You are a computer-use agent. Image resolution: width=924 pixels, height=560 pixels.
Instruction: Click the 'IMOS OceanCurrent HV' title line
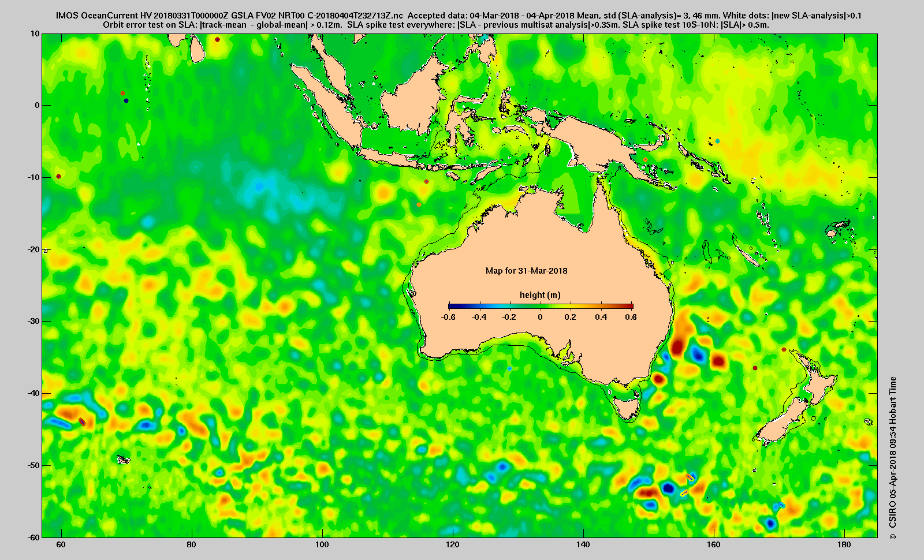[459, 16]
